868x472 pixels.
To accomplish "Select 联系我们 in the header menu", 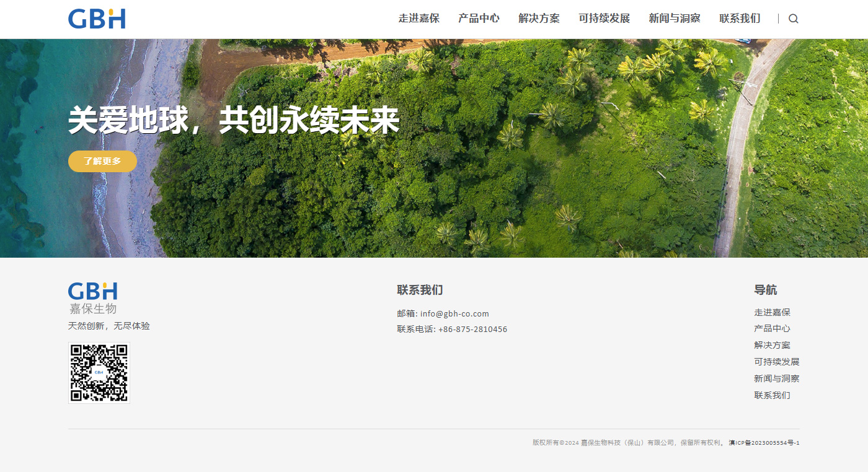I will [x=740, y=19].
